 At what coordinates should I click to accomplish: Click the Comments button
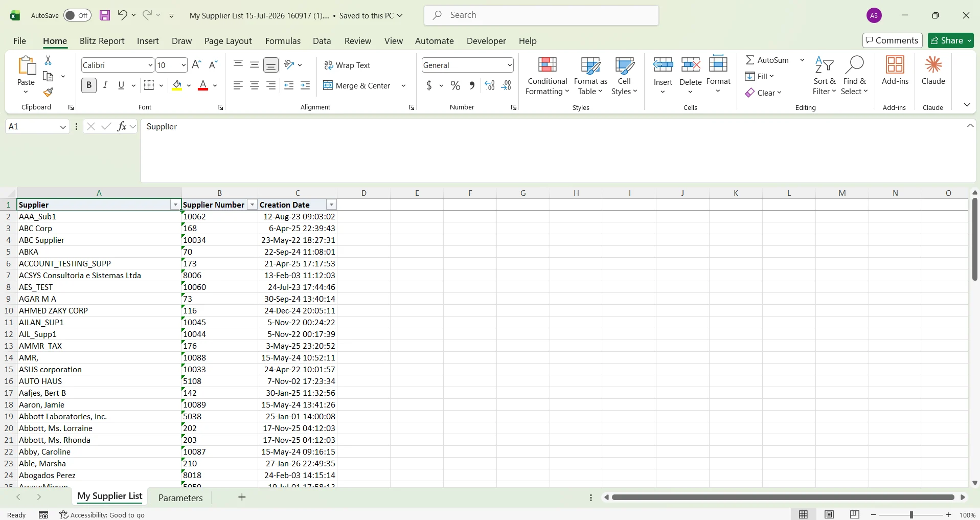893,40
